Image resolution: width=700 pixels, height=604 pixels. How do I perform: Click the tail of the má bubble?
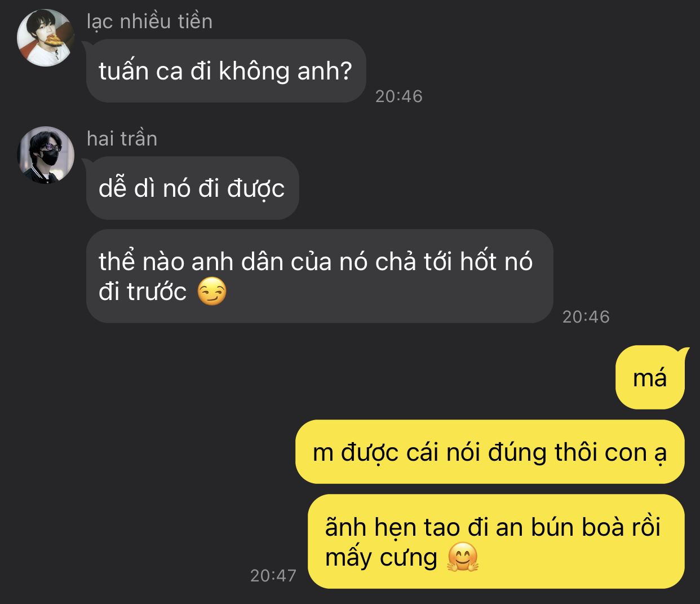684,352
